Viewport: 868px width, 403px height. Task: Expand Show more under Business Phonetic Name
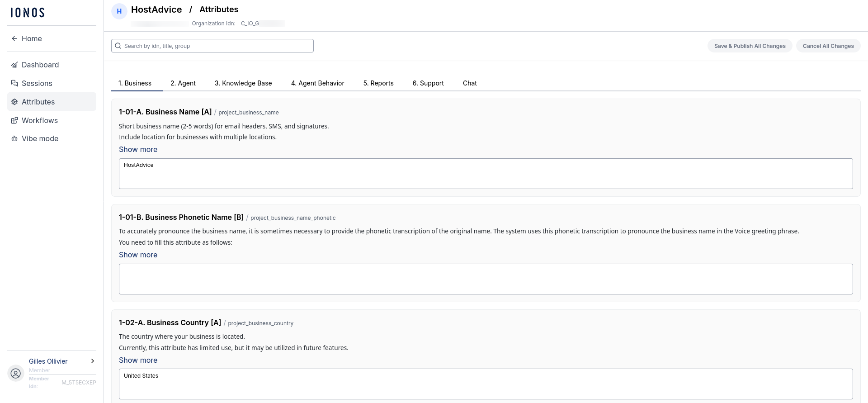click(x=138, y=255)
